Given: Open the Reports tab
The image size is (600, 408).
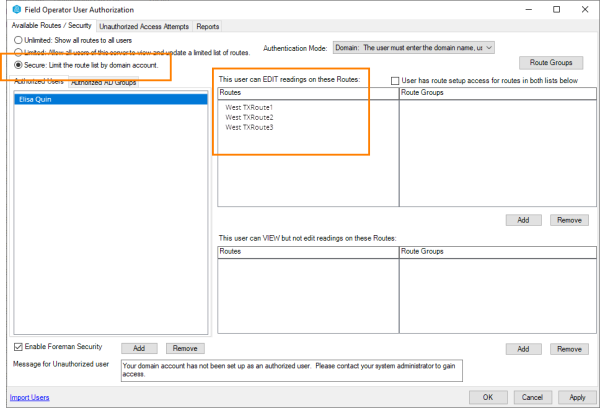Looking at the screenshot, I should click(x=208, y=27).
